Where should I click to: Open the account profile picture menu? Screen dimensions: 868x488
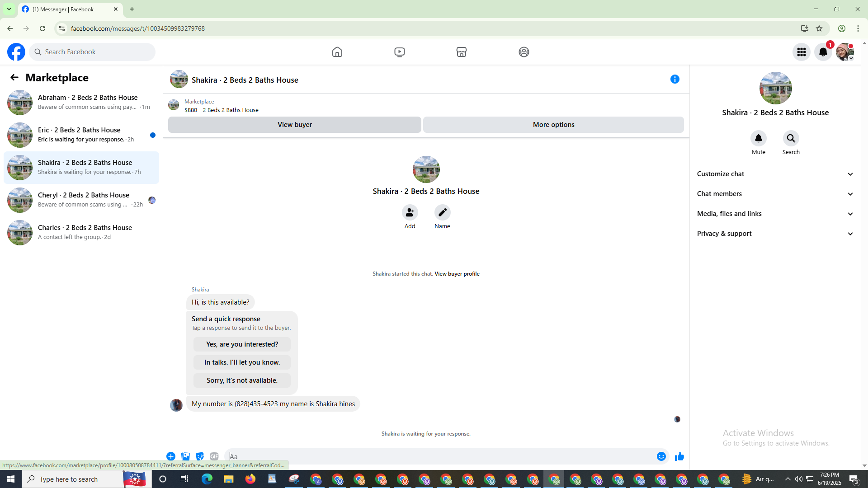pos(845,52)
